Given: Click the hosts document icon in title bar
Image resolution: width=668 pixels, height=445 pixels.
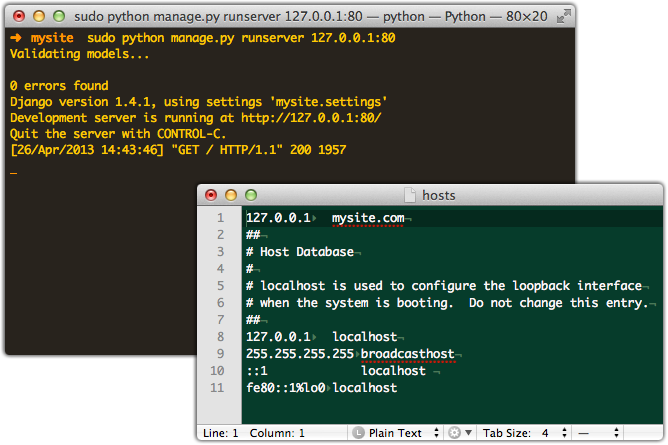Looking at the screenshot, I should coord(410,195).
